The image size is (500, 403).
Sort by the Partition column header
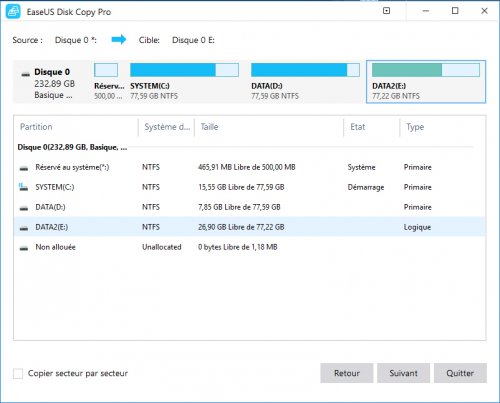[36, 127]
